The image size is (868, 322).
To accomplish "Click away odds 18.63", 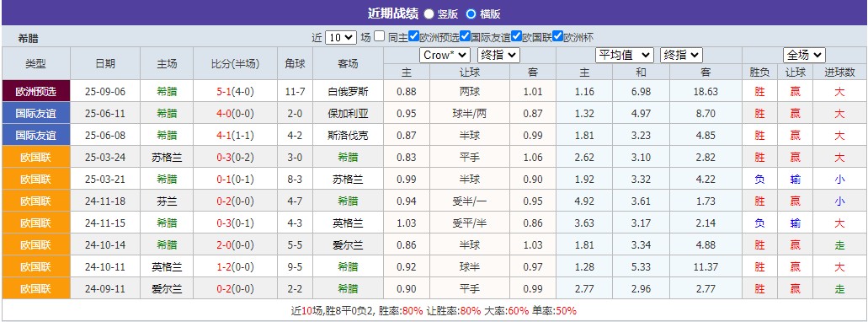I will [x=706, y=91].
